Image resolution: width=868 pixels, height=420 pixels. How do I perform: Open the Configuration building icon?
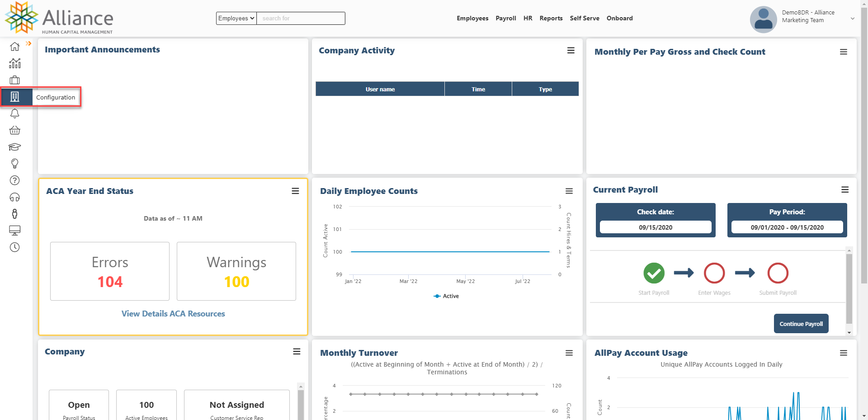click(15, 97)
